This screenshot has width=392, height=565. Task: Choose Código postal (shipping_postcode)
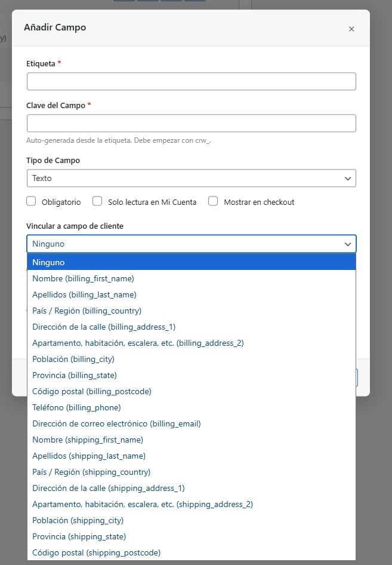[96, 552]
